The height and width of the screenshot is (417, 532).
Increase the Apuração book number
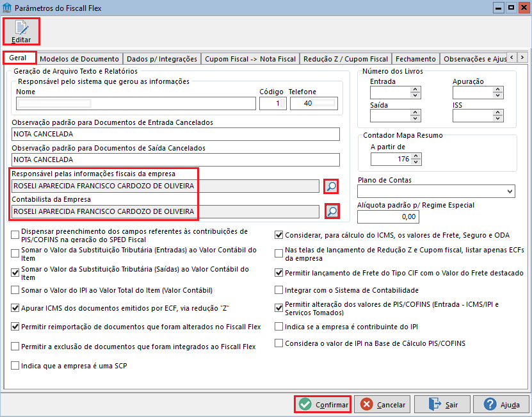click(497, 90)
